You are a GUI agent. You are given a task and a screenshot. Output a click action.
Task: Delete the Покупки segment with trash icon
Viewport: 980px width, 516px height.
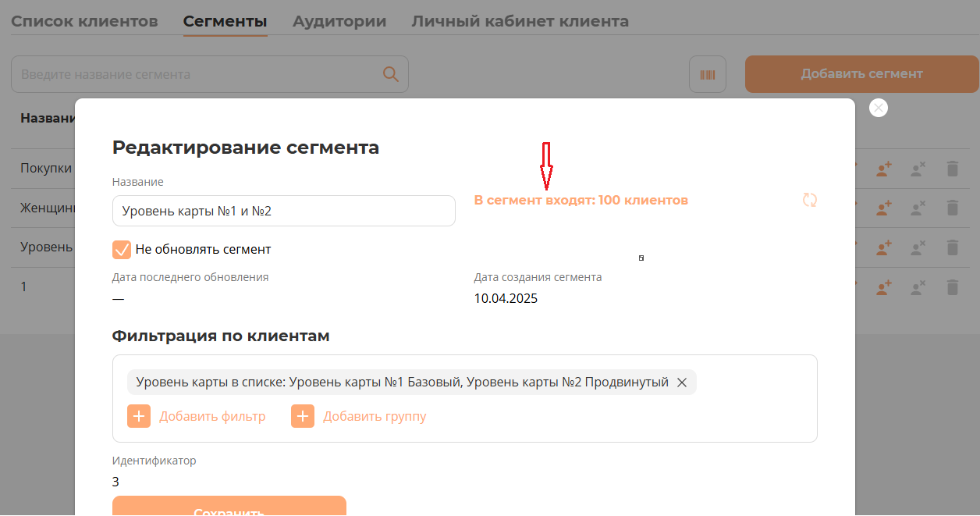coord(952,168)
